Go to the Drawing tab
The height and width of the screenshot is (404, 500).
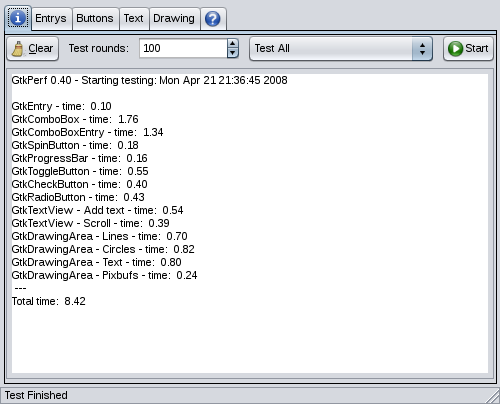point(174,19)
